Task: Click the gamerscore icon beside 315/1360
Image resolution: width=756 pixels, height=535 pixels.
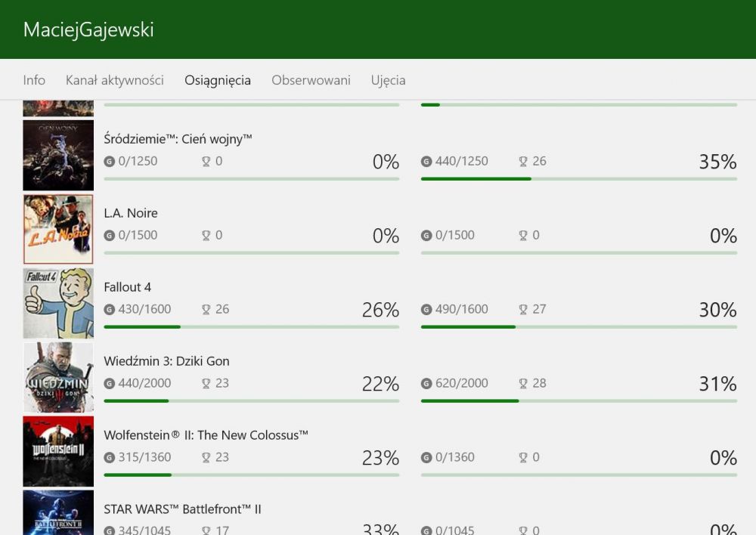Action: coord(110,457)
